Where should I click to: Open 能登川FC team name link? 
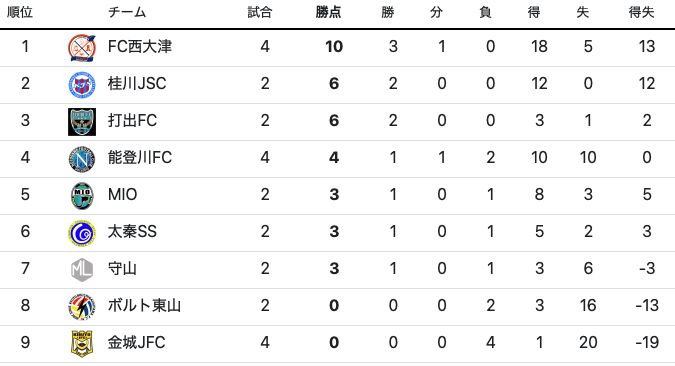point(140,158)
